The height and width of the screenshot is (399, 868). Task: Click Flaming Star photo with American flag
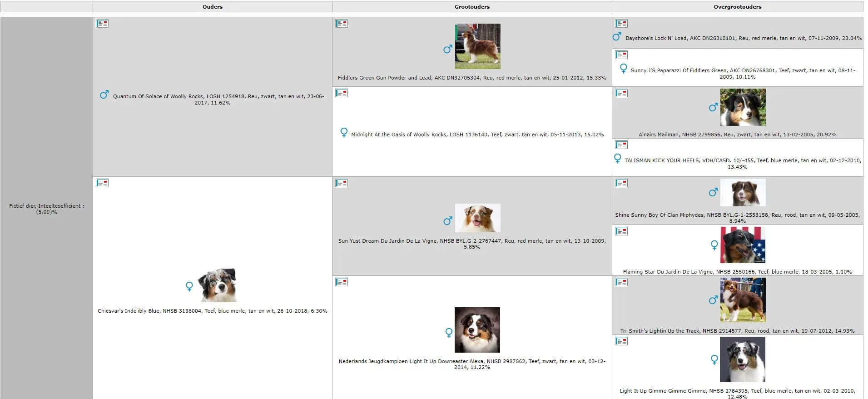click(x=743, y=245)
